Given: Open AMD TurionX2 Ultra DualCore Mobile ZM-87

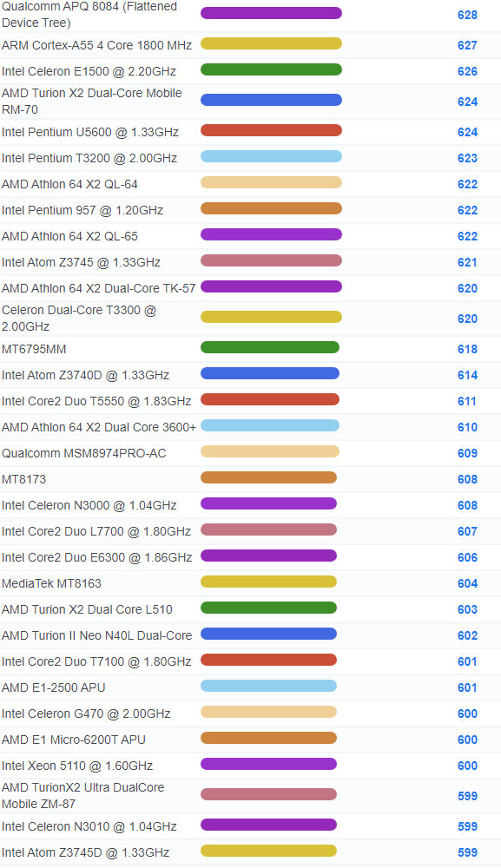Looking at the screenshot, I should tap(83, 795).
